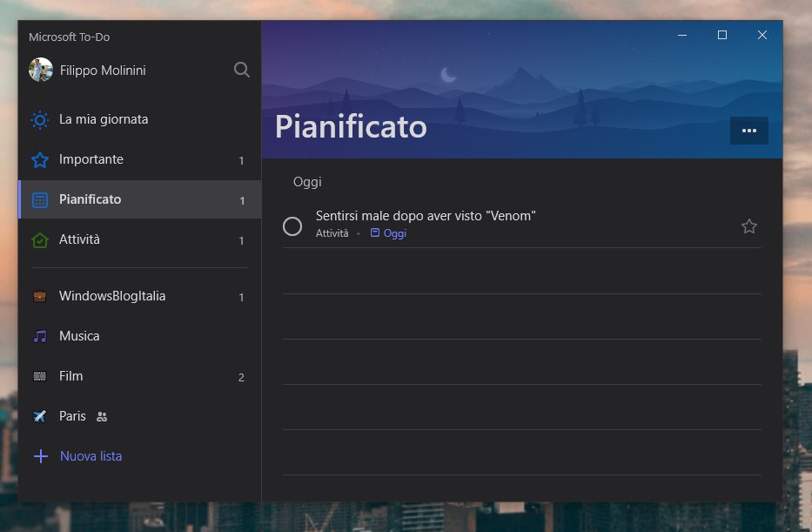Click the calendar icon beside Pianificato
Viewport: 812px width, 532px height.
40,200
